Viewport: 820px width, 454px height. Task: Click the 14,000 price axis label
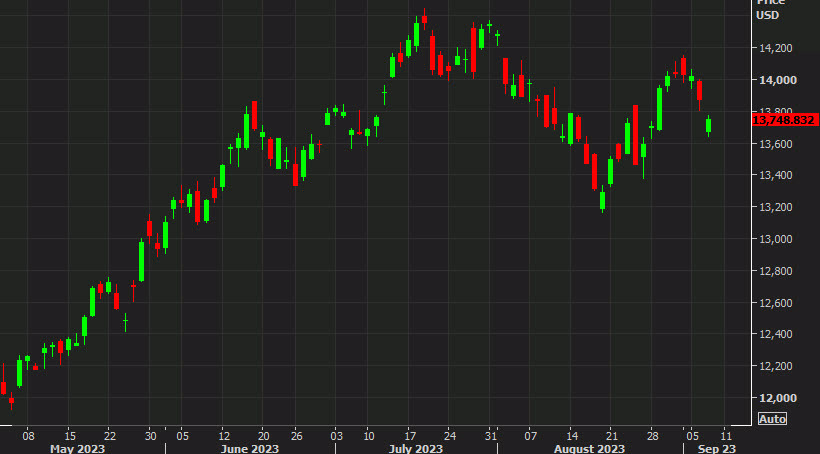[776, 80]
